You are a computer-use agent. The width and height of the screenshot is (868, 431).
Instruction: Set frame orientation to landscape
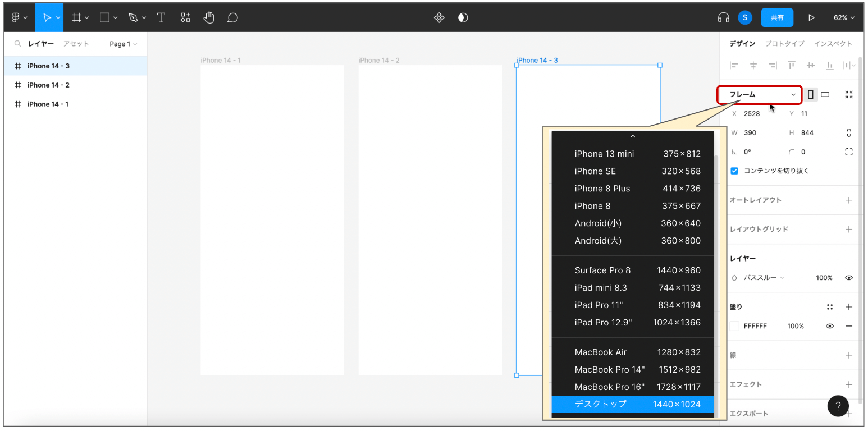pos(825,94)
